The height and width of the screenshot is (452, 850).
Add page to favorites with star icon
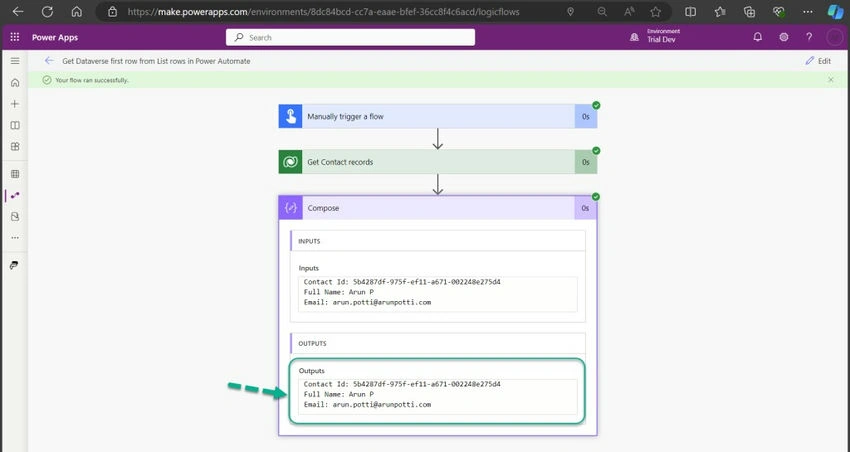(655, 11)
